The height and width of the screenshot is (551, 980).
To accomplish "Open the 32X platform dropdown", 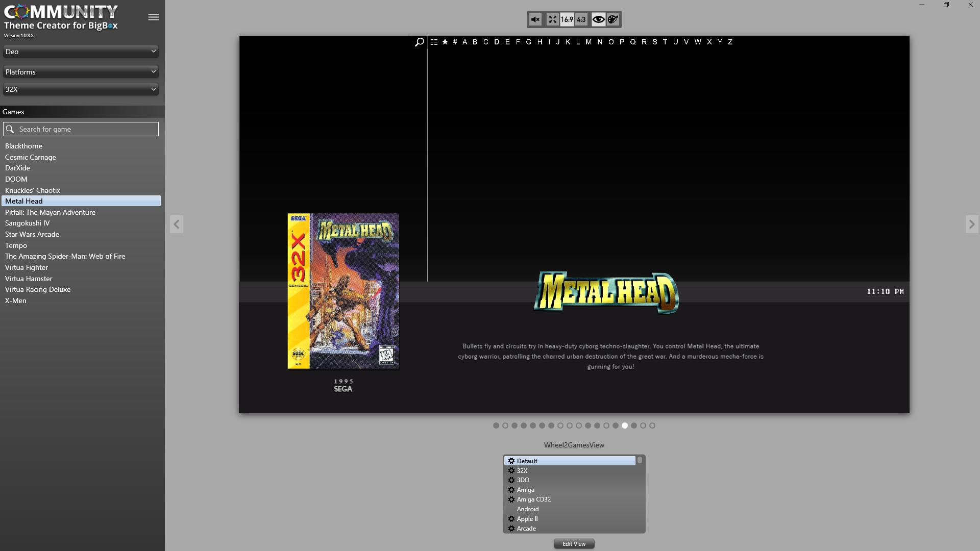I will [x=81, y=89].
